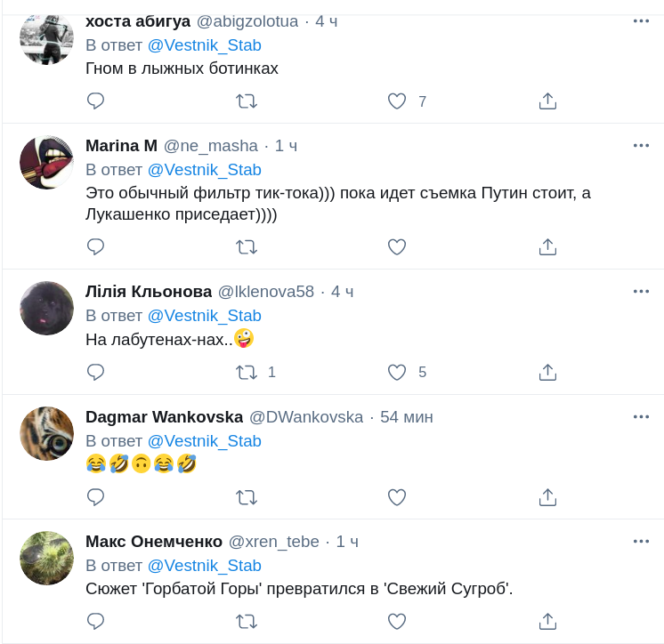The height and width of the screenshot is (644, 664).
Task: Open the '54 мин' timestamp on Dagmar's tweet
Action: 406,417
